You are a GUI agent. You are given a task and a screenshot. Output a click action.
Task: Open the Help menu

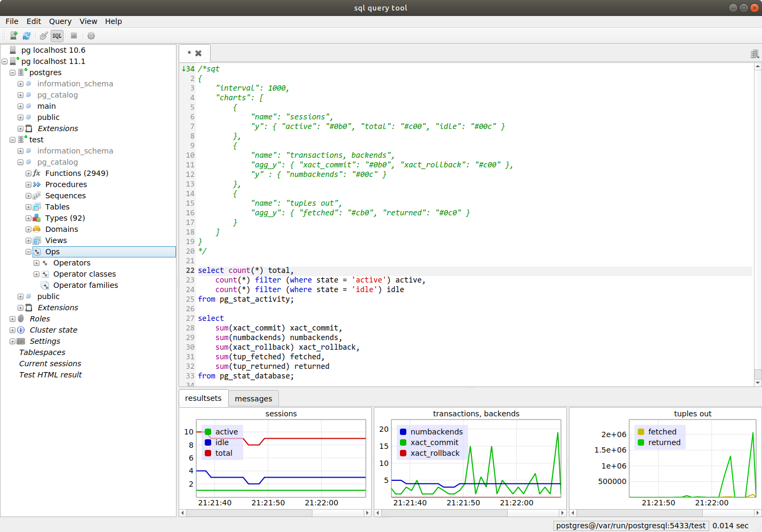pyautogui.click(x=114, y=21)
